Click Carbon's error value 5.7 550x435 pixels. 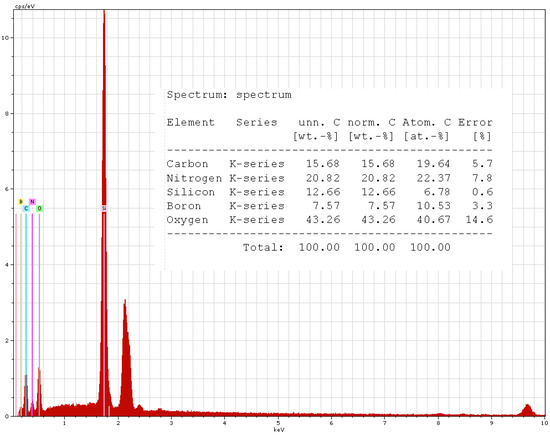click(x=482, y=164)
